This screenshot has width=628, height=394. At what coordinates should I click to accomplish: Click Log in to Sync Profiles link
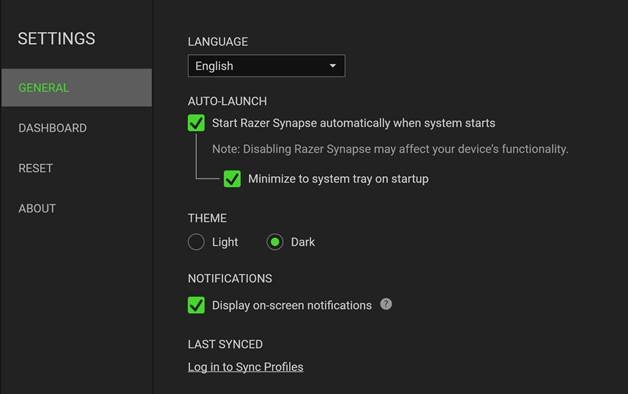click(246, 367)
